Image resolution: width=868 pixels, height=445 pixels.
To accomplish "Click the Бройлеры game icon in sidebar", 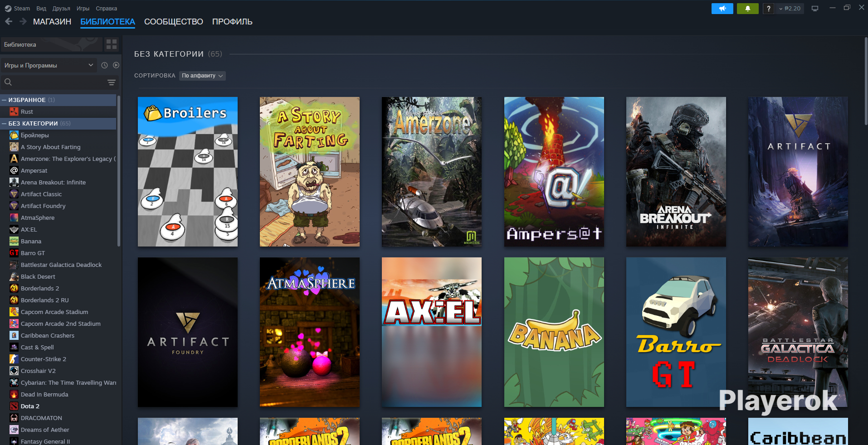I will (x=14, y=135).
